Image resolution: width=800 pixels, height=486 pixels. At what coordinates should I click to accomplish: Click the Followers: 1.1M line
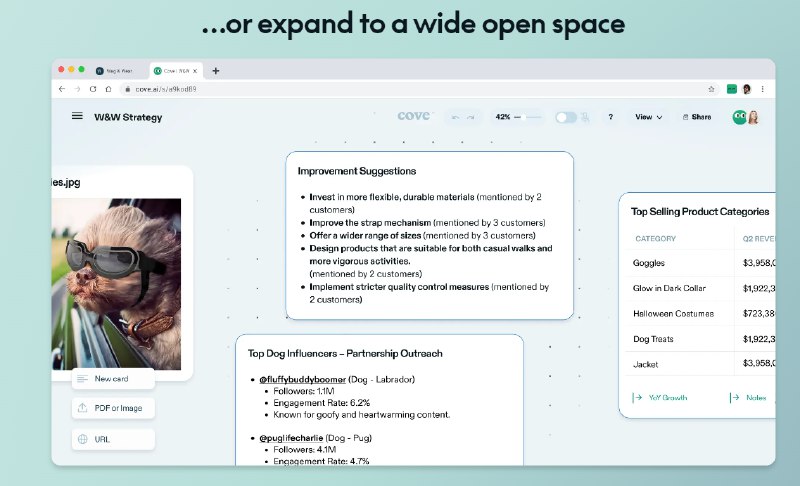(x=304, y=391)
